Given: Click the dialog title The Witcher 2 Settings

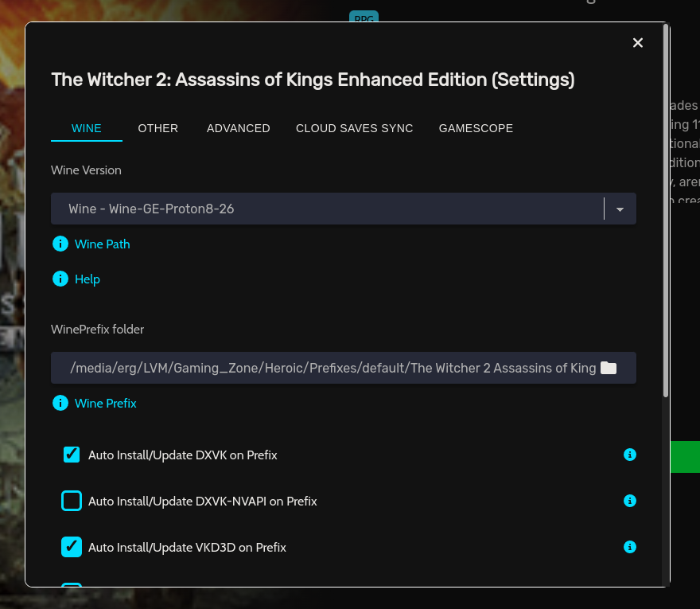Looking at the screenshot, I should tap(313, 80).
